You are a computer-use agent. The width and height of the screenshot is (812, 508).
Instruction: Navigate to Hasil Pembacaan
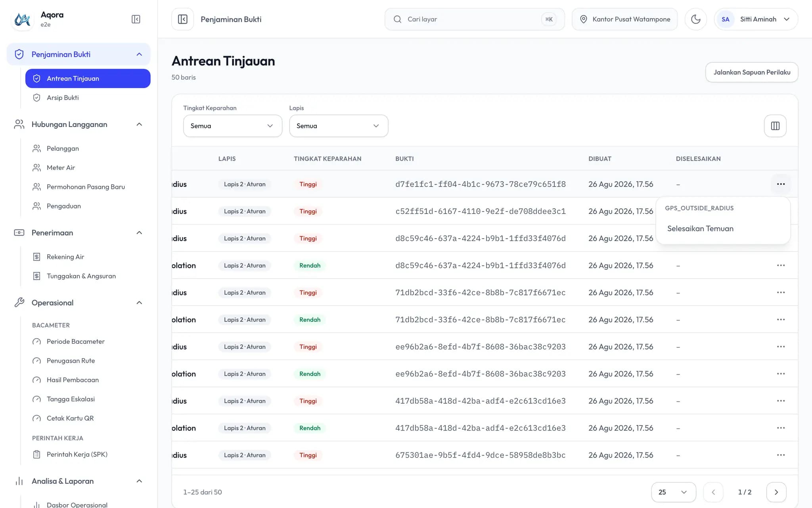pos(88,380)
